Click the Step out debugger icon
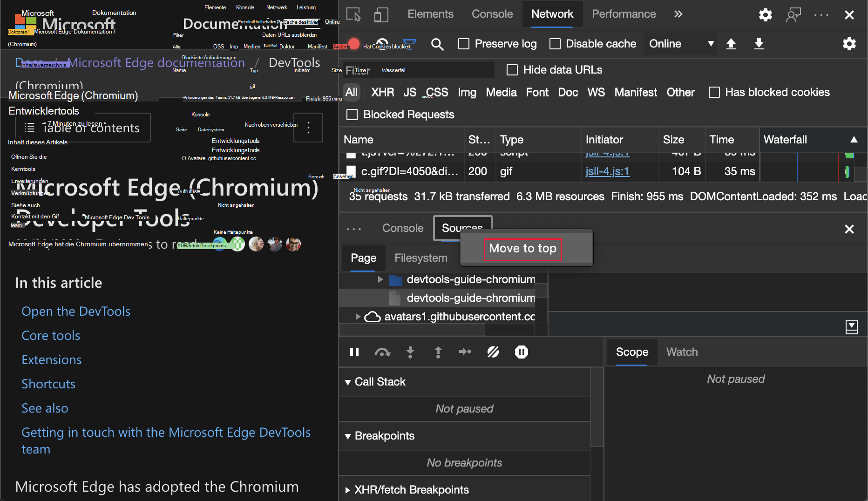This screenshot has height=501, width=868. point(438,352)
